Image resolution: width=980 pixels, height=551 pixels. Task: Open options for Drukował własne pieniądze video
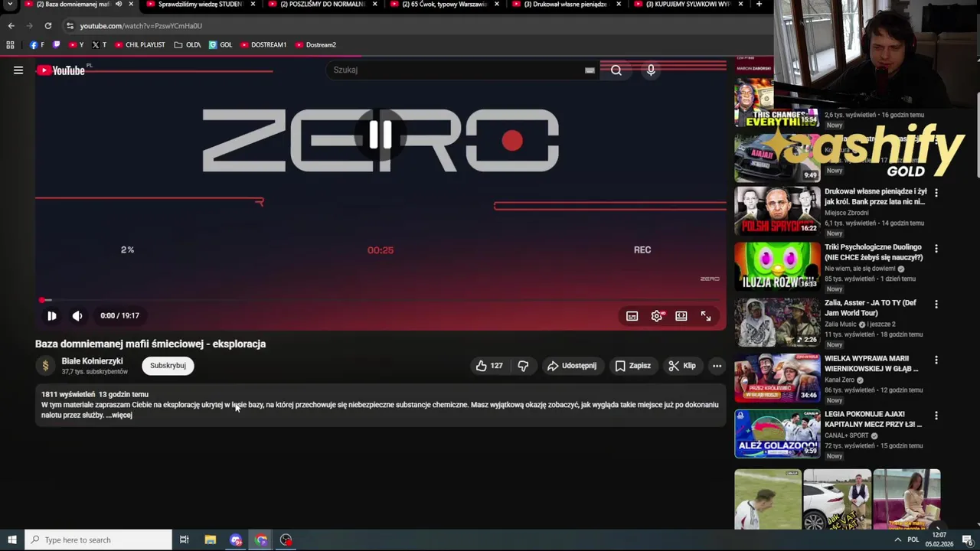[x=936, y=193]
